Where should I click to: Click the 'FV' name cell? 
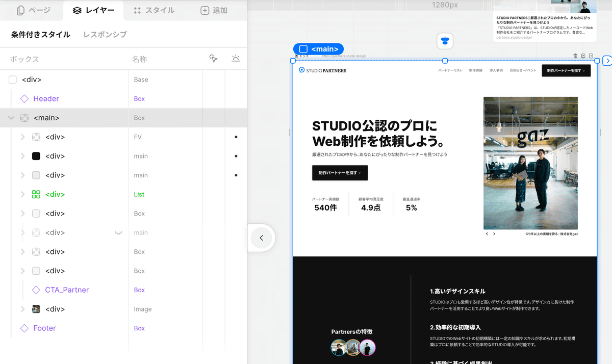138,137
